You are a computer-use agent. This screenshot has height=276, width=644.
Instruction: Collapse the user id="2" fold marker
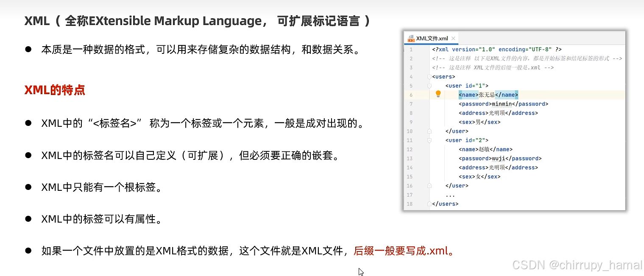click(x=429, y=140)
